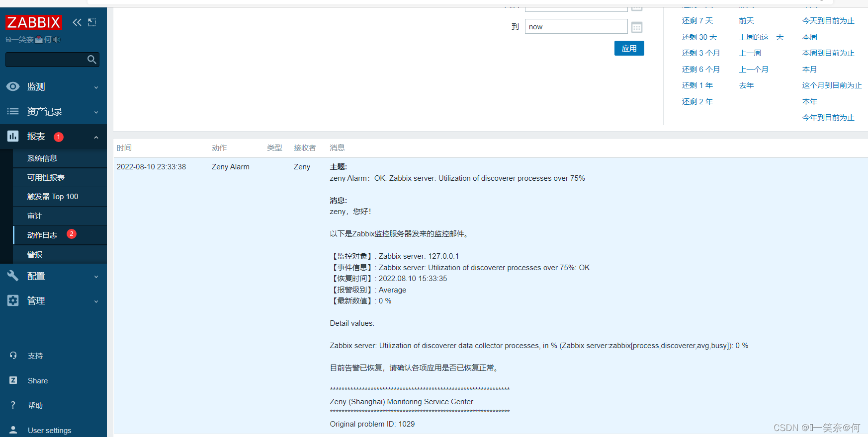Select 本年 time range
This screenshot has height=437, width=868.
pyautogui.click(x=809, y=102)
